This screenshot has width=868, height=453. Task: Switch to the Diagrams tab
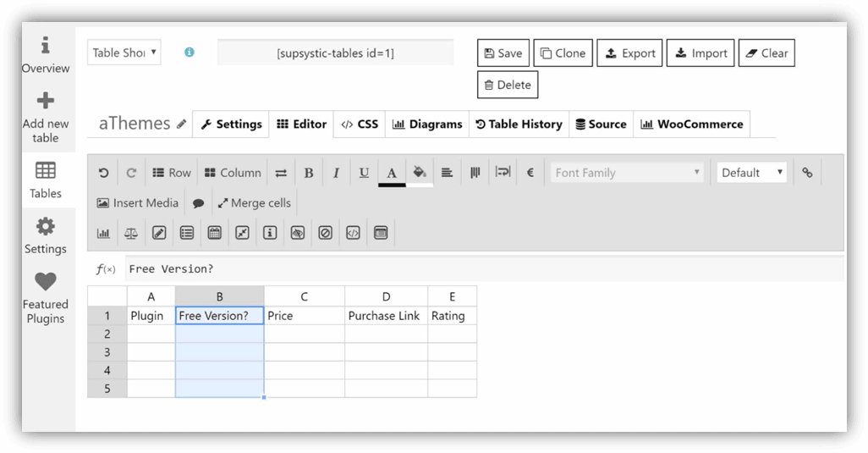426,124
